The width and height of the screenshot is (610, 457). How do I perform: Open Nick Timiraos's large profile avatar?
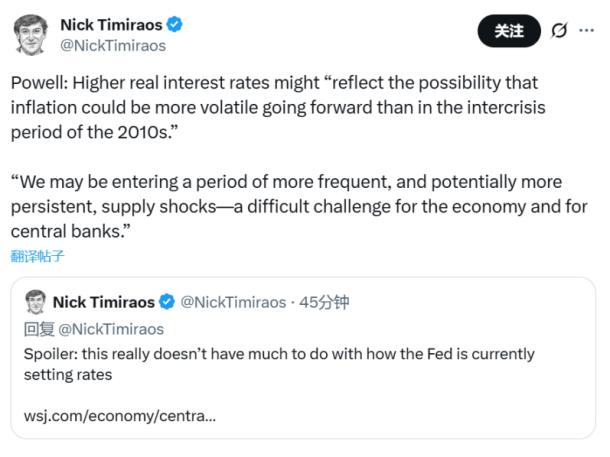click(x=32, y=34)
